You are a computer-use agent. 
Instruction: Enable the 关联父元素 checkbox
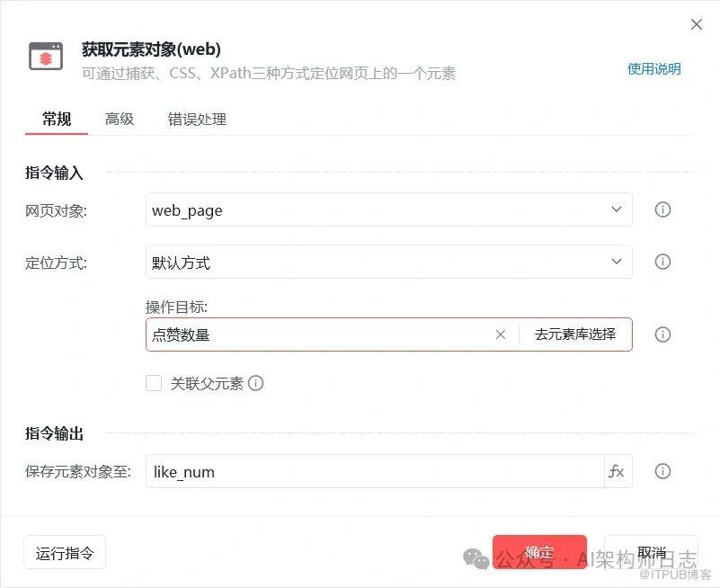[154, 383]
